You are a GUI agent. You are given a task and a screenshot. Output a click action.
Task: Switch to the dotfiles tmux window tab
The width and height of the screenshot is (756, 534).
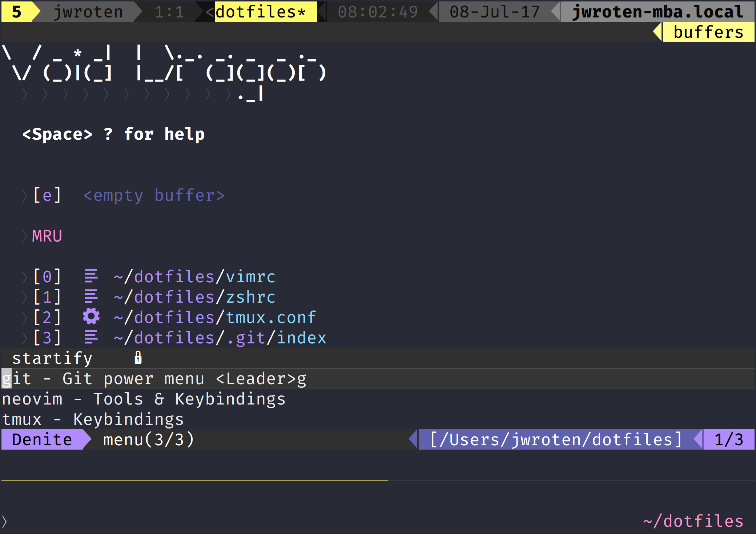point(260,12)
